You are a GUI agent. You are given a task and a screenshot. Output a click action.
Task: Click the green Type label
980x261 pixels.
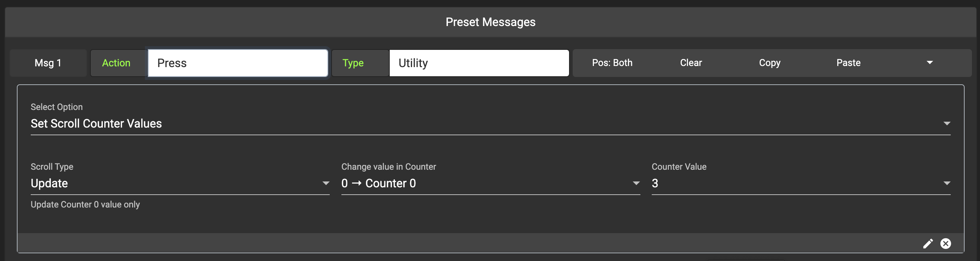tap(353, 63)
